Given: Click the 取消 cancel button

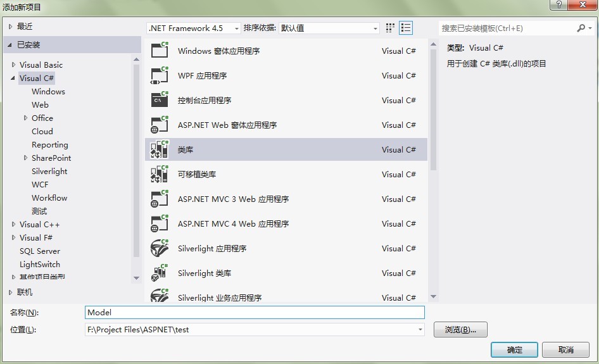Looking at the screenshot, I should (565, 350).
